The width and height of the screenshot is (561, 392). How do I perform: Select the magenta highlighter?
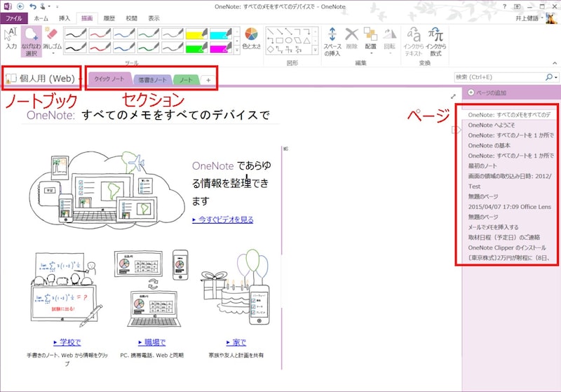coord(221,47)
